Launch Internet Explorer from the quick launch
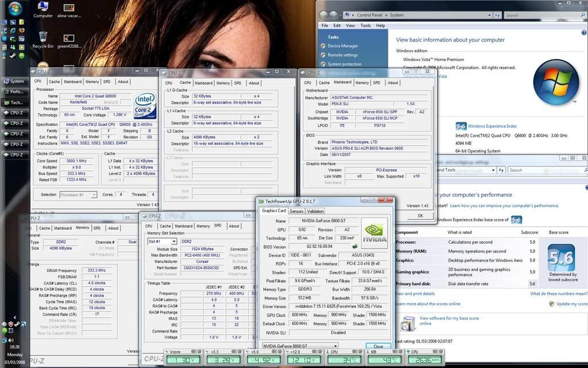The width and height of the screenshot is (588, 368). click(13, 30)
